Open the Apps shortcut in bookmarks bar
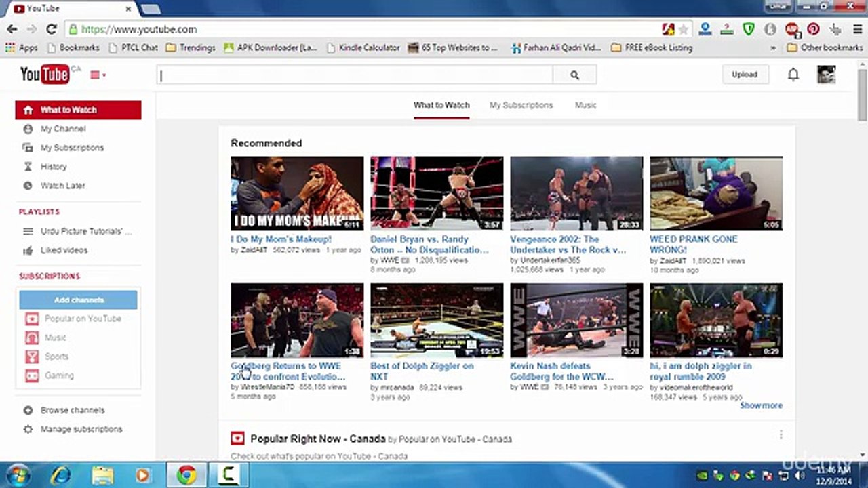 [x=22, y=48]
